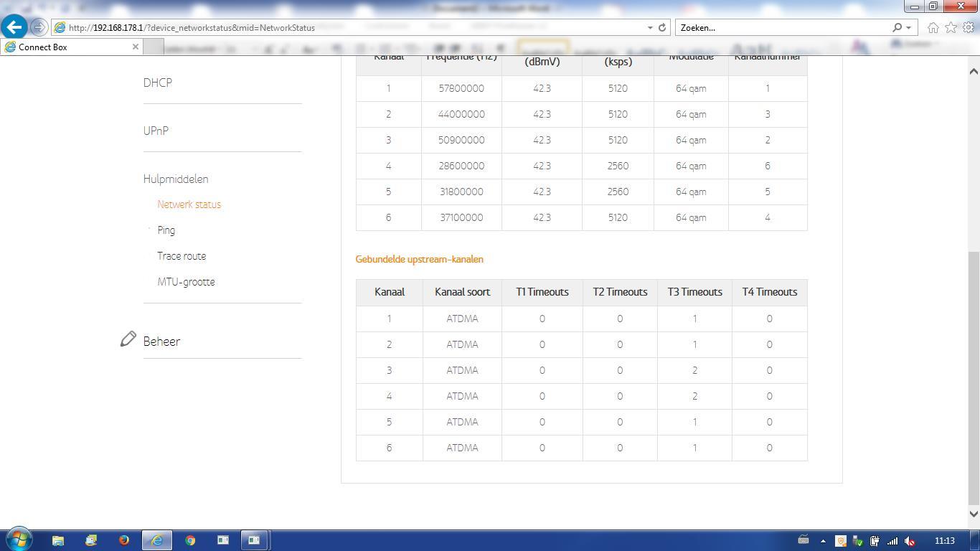This screenshot has height=551, width=980.
Task: Expand the address bar history dropdown
Action: pyautogui.click(x=650, y=27)
